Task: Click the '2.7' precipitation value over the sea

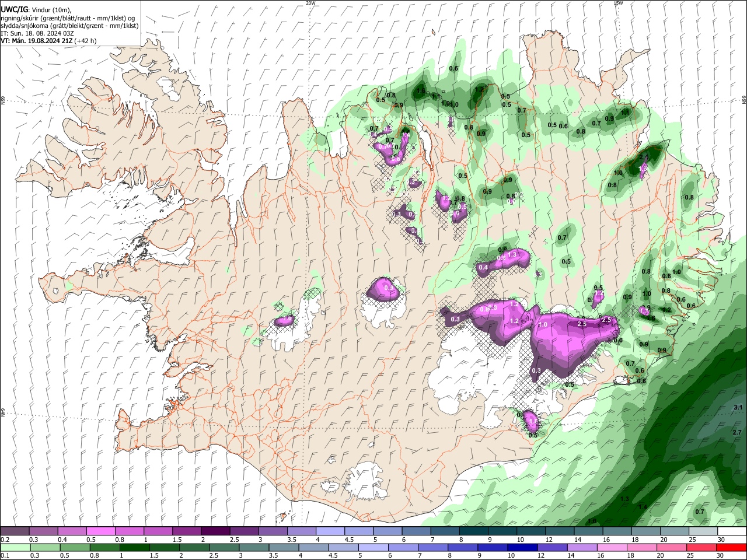Action: tap(736, 432)
